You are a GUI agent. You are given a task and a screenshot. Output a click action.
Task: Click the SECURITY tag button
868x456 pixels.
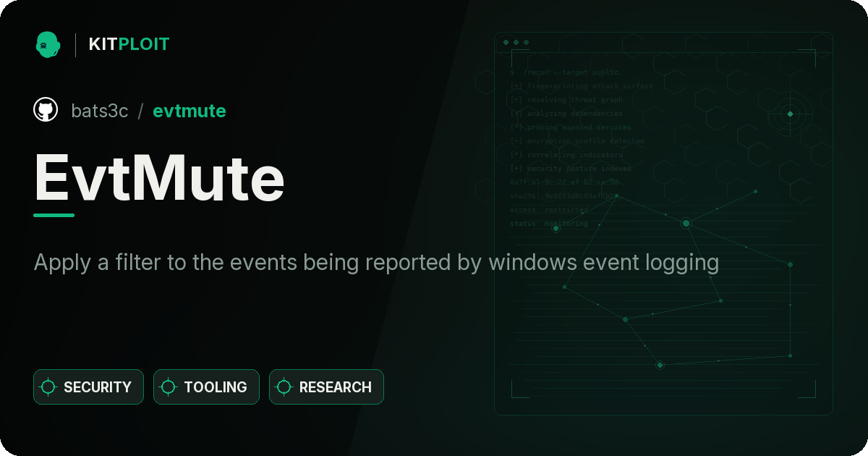88,387
